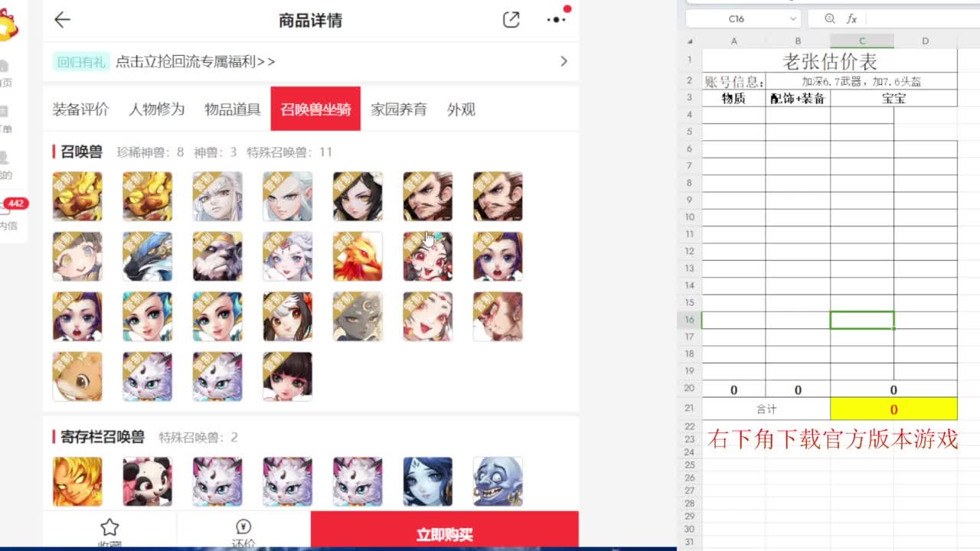Switch to 物品道具 tab
Viewport: 980px width, 551px height.
click(233, 109)
